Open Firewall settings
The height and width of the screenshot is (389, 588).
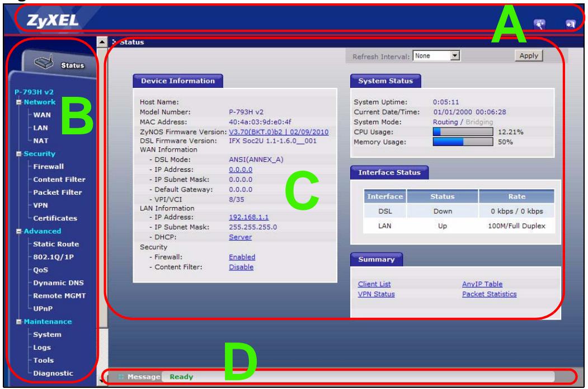[48, 167]
